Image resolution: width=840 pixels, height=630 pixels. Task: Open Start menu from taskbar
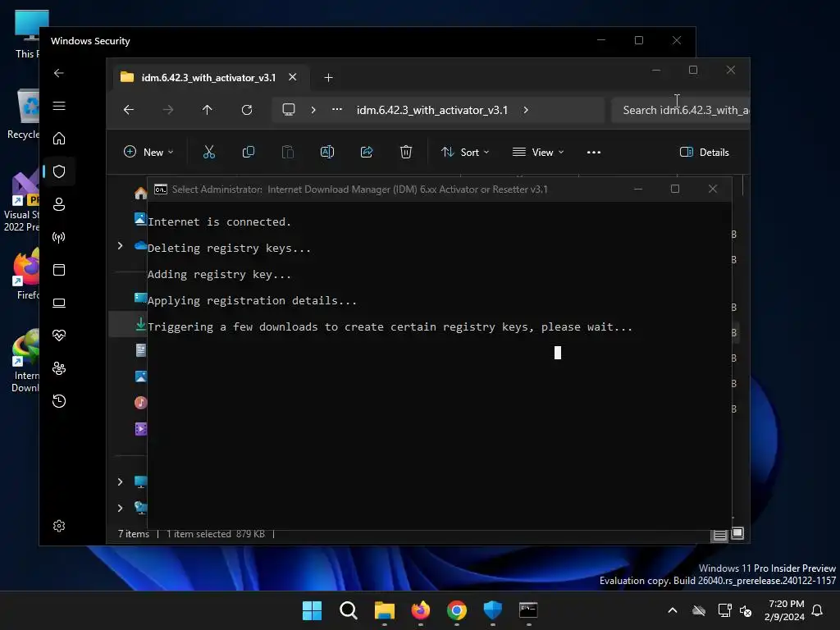point(312,610)
